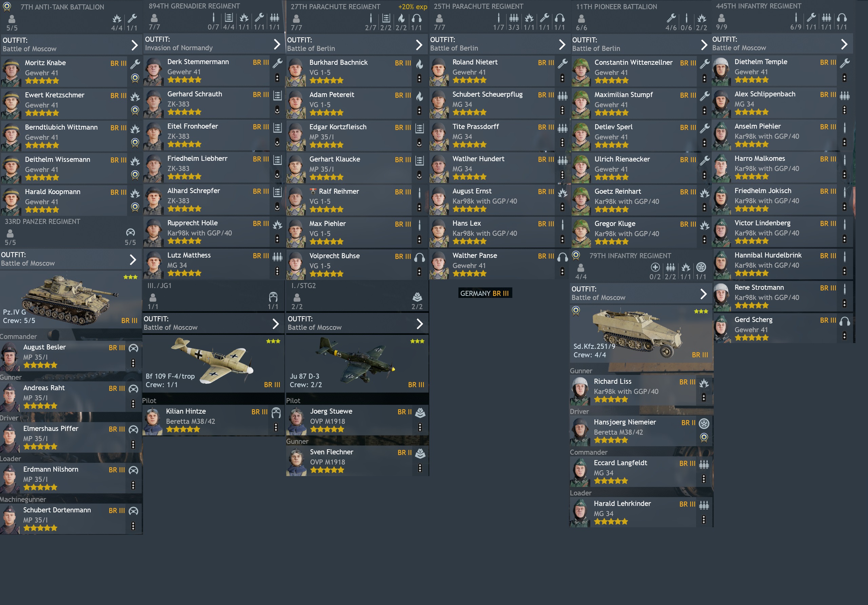Click Hansjoerg Niemeier's driver wheel icon
The height and width of the screenshot is (605, 868).
click(704, 423)
